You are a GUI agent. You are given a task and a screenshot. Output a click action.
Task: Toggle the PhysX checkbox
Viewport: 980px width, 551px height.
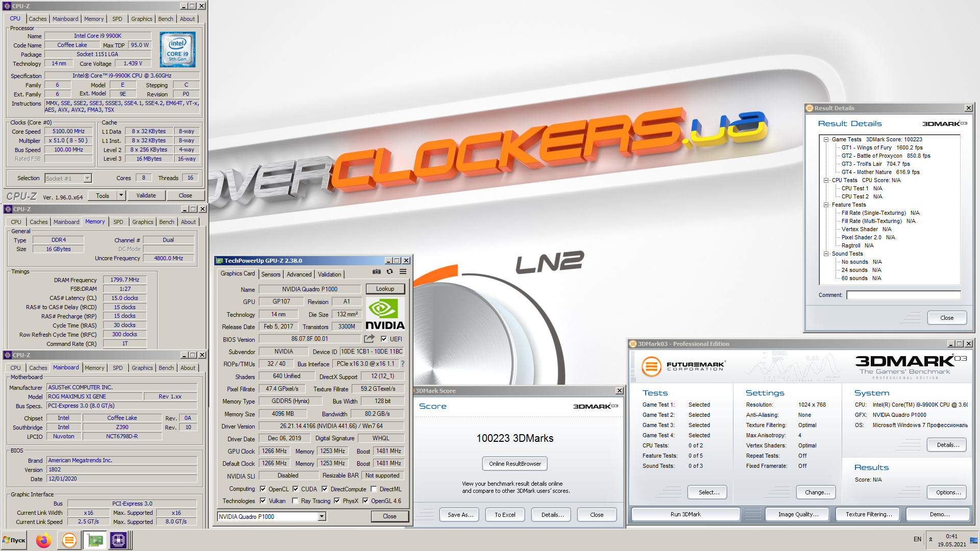337,500
